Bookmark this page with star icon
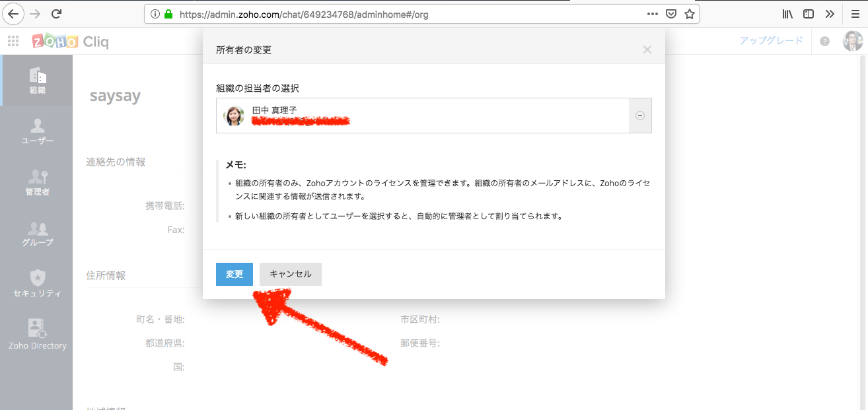The width and height of the screenshot is (868, 410). [689, 14]
